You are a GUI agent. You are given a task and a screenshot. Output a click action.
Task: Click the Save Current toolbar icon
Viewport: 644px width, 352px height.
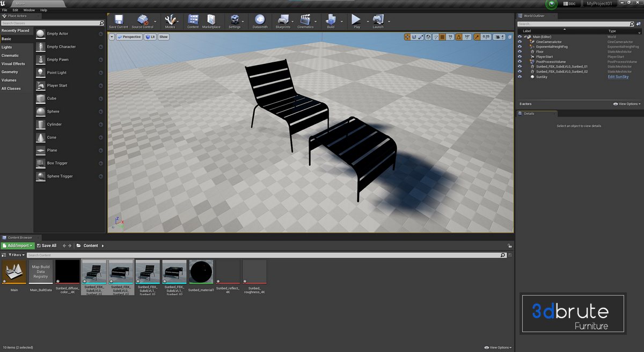118,20
